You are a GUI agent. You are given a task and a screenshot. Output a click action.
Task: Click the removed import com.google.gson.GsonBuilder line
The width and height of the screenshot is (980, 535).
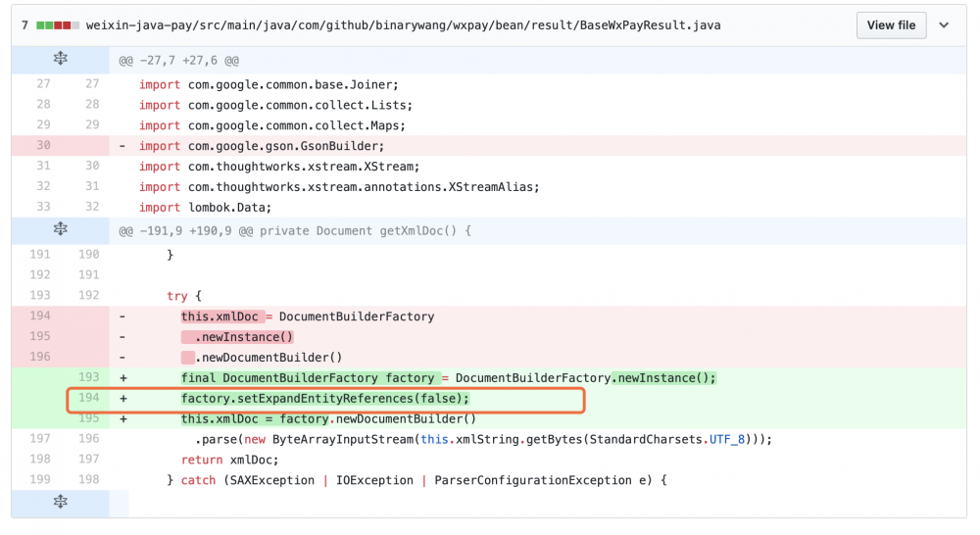coord(262,146)
